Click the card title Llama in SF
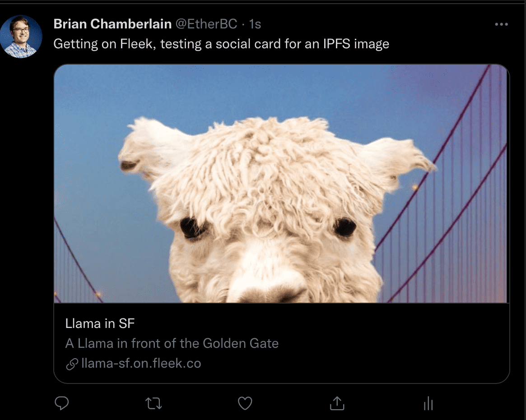526x420 pixels. (100, 323)
